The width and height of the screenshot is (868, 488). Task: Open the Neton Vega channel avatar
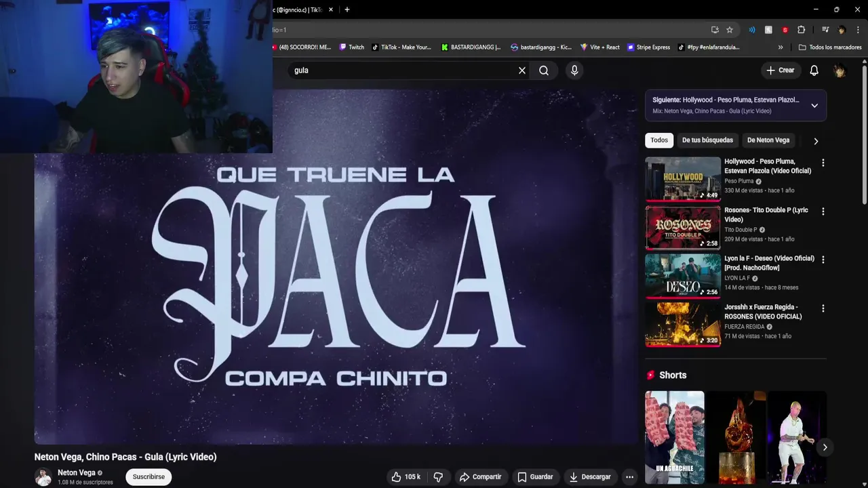tap(43, 477)
